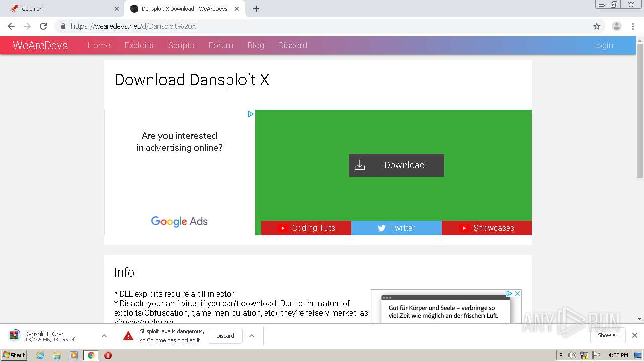Open the Forum nav item
The height and width of the screenshot is (362, 644).
coord(221,45)
